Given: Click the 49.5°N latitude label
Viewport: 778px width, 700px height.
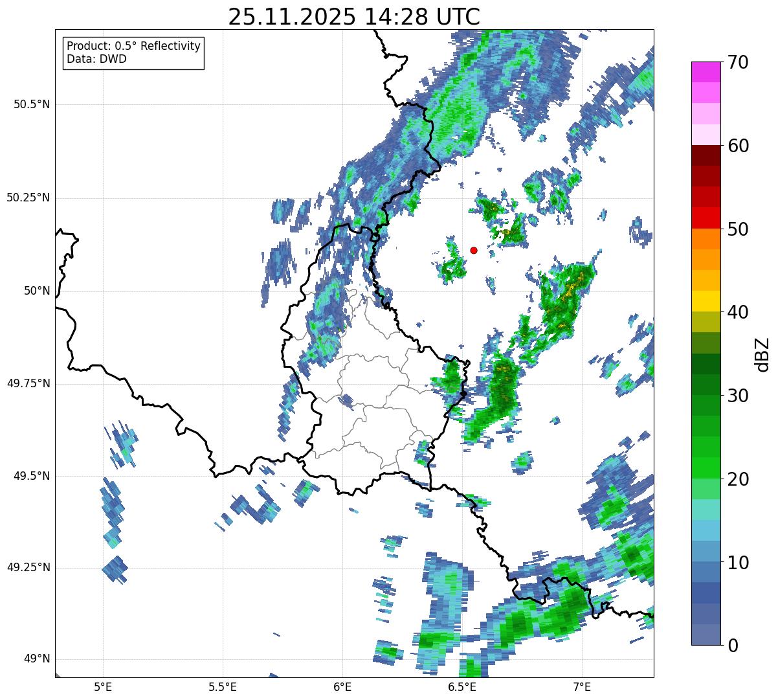Looking at the screenshot, I should (x=32, y=476).
